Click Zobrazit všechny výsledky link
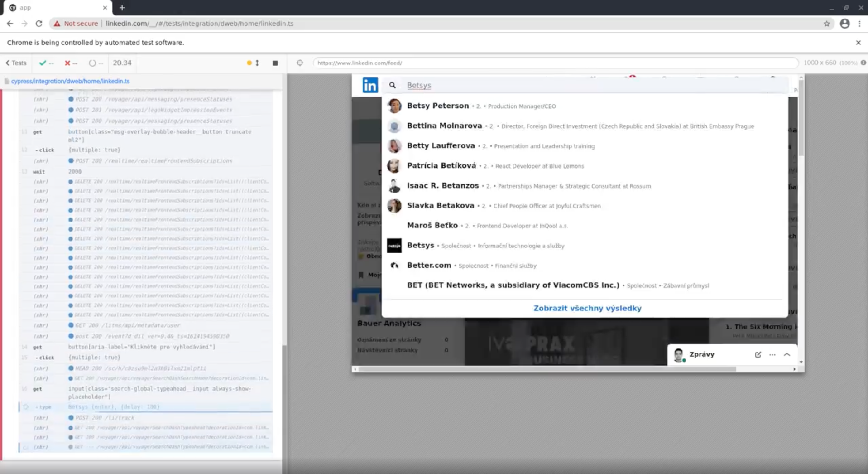The width and height of the screenshot is (868, 474). 587,308
